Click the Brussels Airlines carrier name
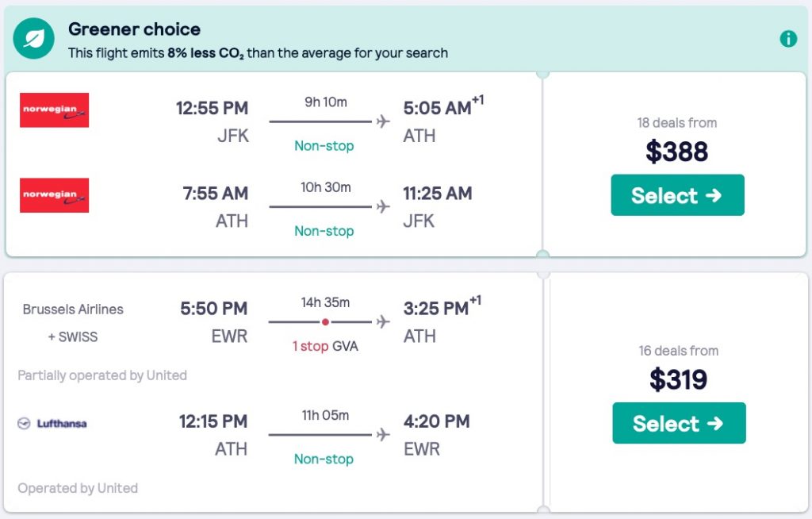Screen dimensions: 812x519 (73, 309)
